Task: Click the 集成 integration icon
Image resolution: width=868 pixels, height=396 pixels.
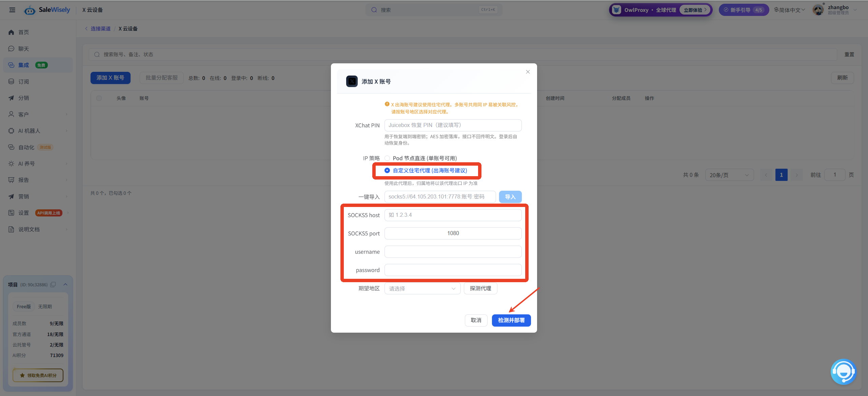Action: 11,65
